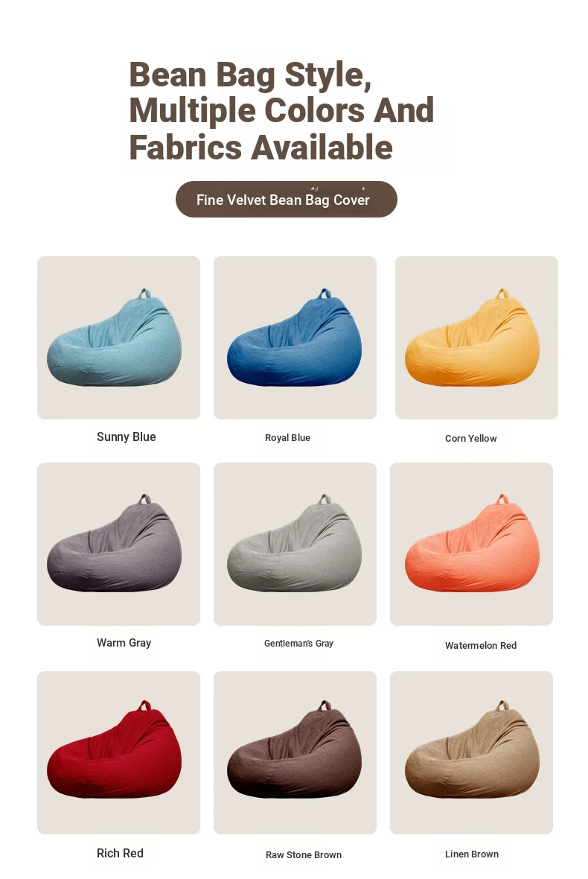Screen dimensions: 588x879
Task: Click the Royal Blue text label
Action: [x=287, y=438]
